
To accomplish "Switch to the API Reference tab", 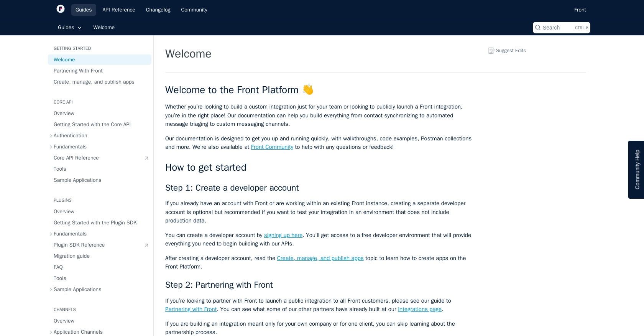I will click(x=119, y=10).
